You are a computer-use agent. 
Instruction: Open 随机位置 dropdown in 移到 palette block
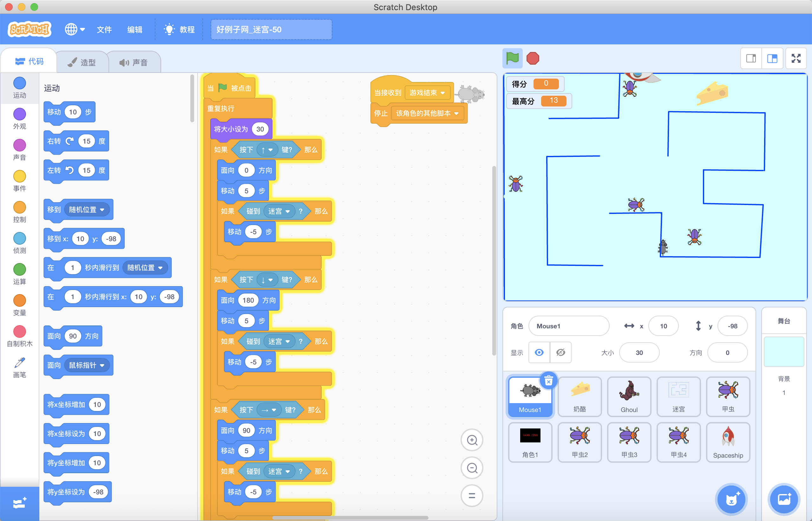pyautogui.click(x=86, y=209)
